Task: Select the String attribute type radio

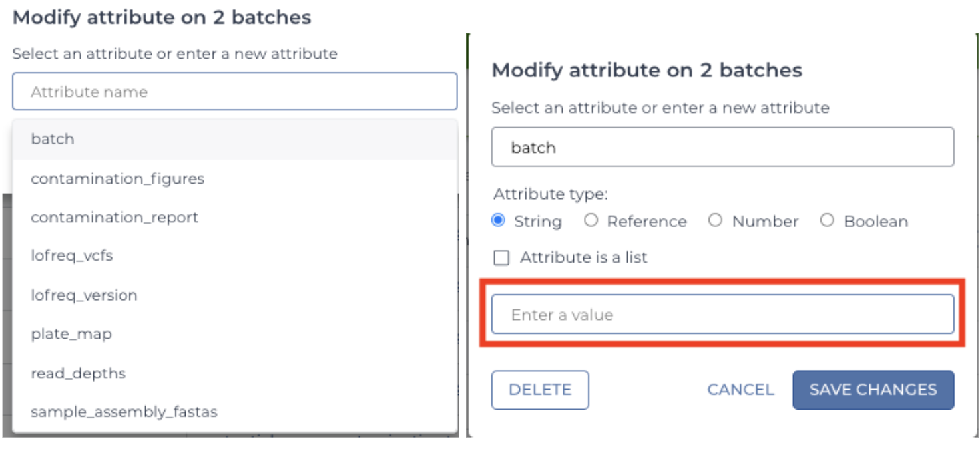Action: coord(498,220)
